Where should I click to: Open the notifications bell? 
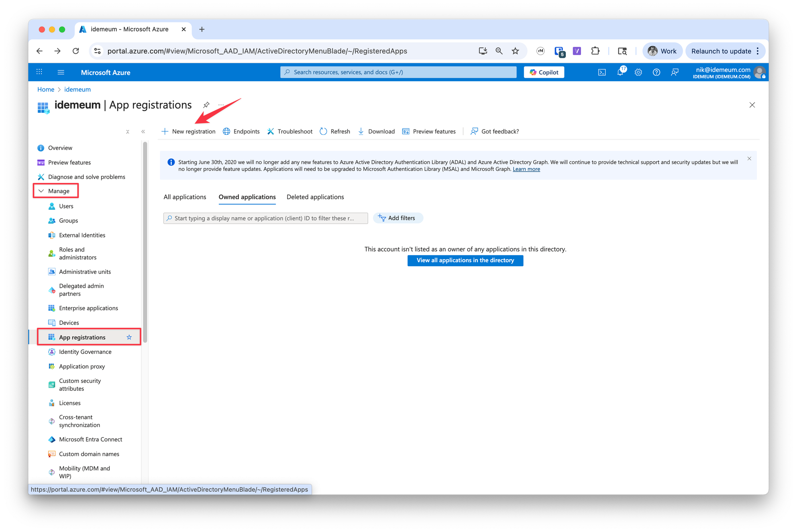coord(620,72)
